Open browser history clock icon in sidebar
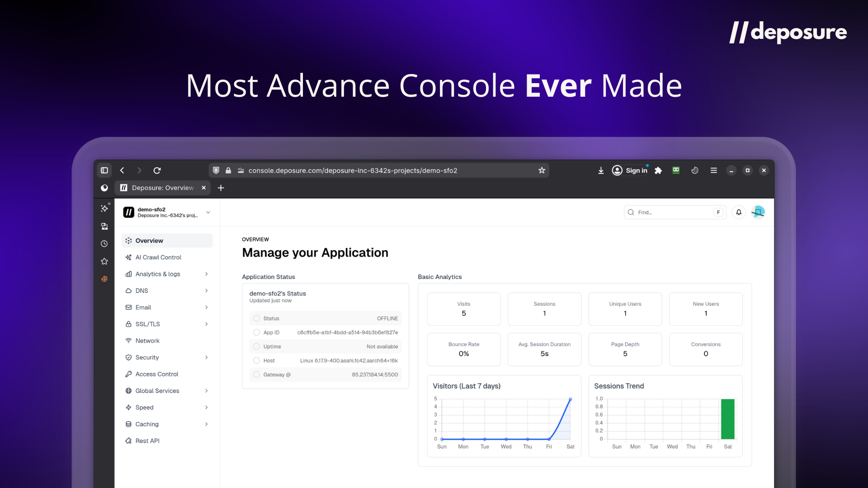The width and height of the screenshot is (868, 488). 104,244
